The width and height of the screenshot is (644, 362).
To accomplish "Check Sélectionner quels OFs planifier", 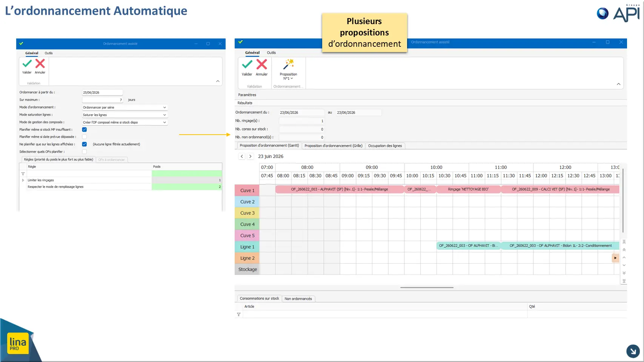I will (85, 152).
